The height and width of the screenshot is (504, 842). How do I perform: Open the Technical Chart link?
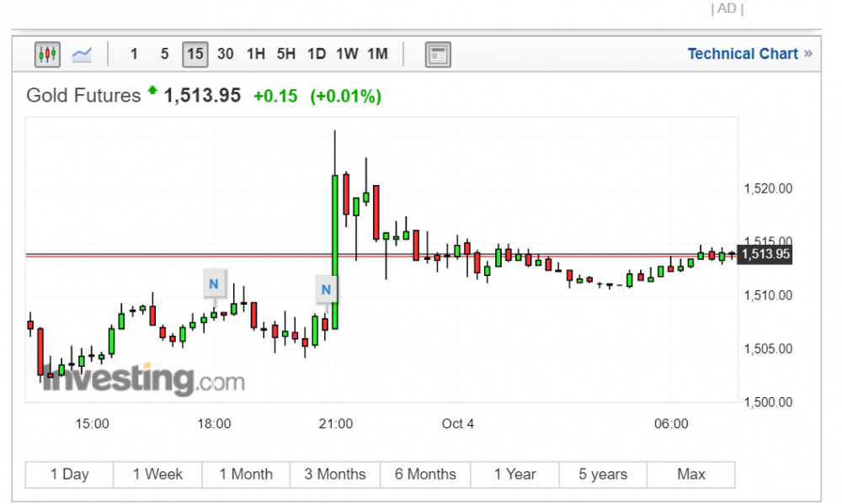749,54
